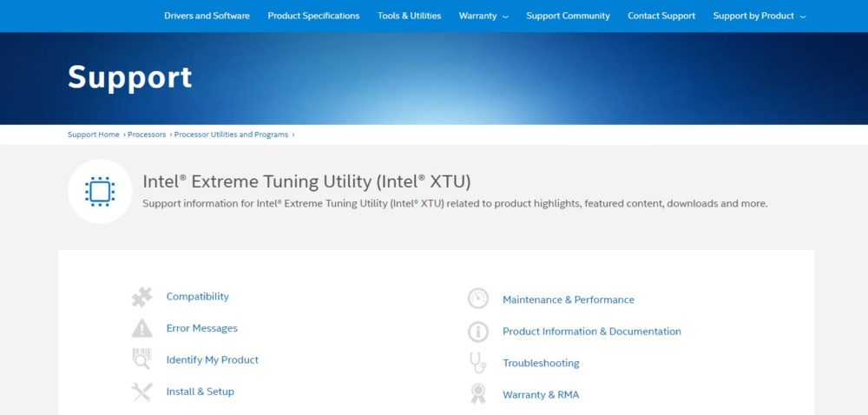The image size is (868, 415).
Task: Open the Troubleshooting link
Action: (x=541, y=363)
